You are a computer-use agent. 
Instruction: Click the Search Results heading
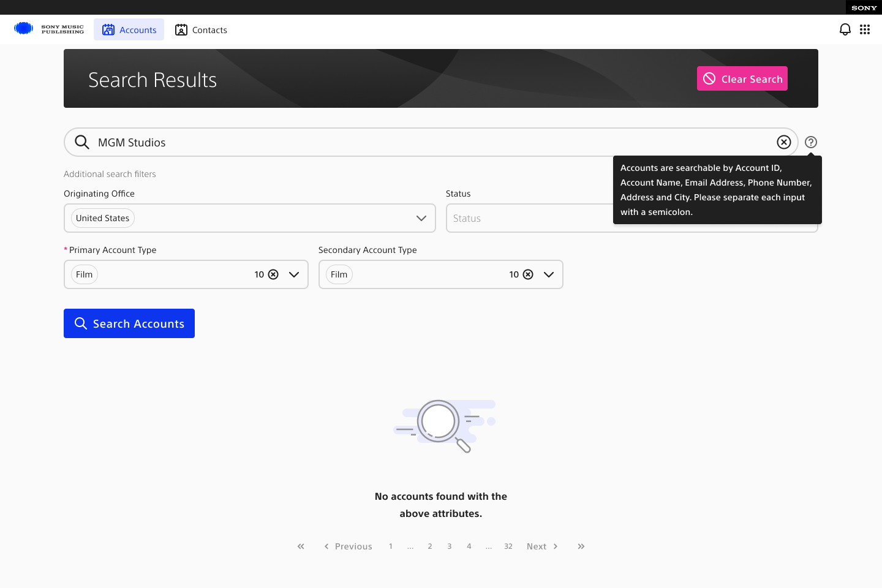(x=153, y=80)
